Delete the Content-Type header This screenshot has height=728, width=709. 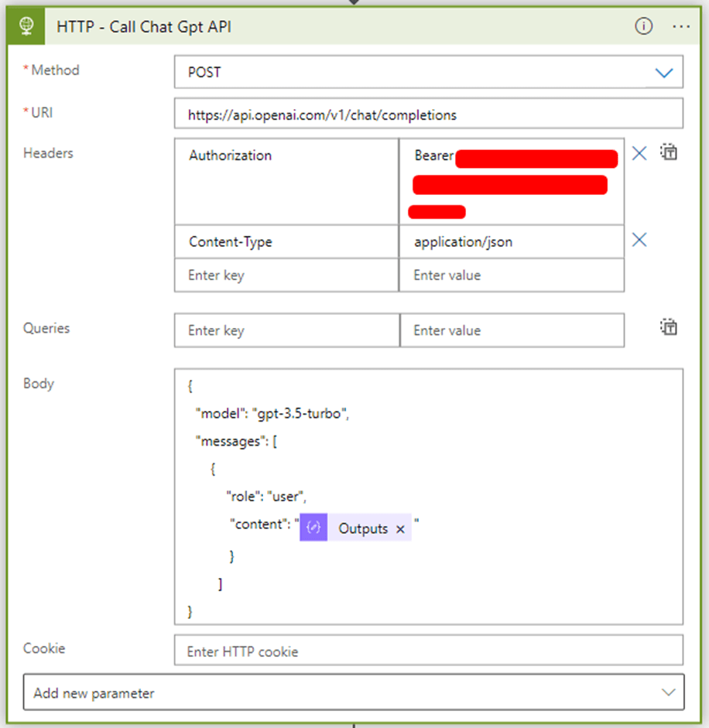click(x=639, y=240)
